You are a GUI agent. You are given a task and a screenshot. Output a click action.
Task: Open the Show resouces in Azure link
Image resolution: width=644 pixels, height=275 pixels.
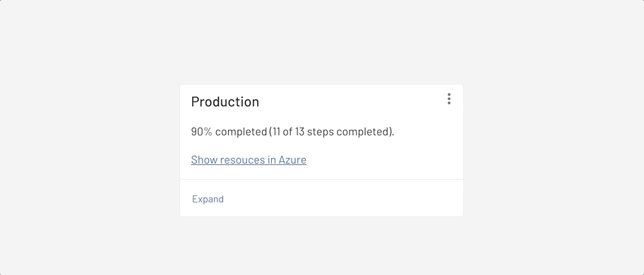click(x=249, y=159)
